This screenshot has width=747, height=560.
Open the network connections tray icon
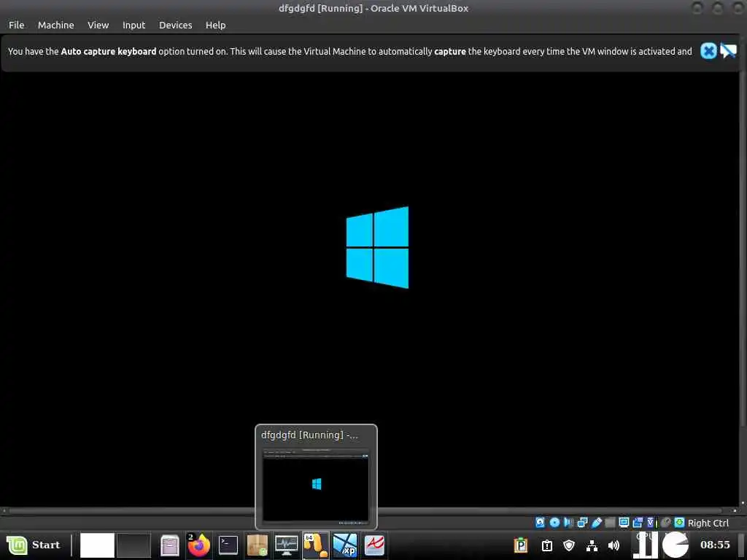(592, 545)
